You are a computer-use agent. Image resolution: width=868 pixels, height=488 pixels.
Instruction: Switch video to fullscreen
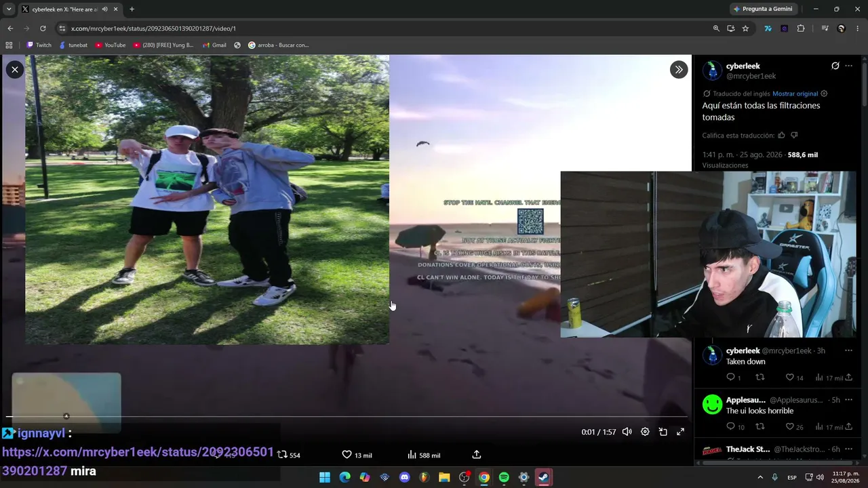coord(681,432)
